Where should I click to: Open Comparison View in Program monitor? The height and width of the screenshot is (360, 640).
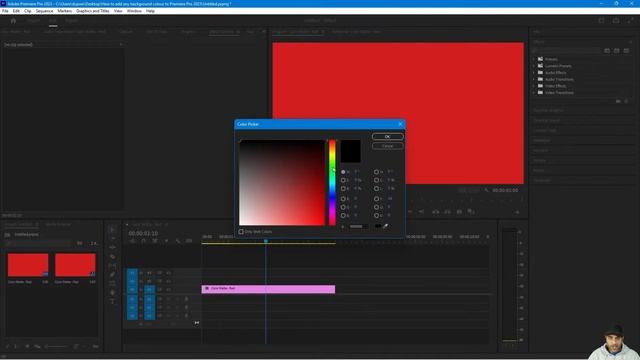click(x=471, y=211)
